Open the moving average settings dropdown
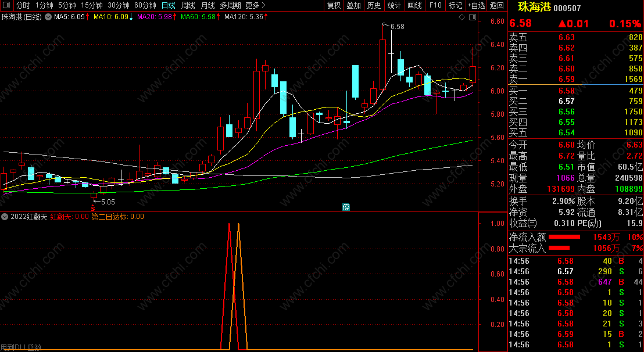 (x=48, y=17)
